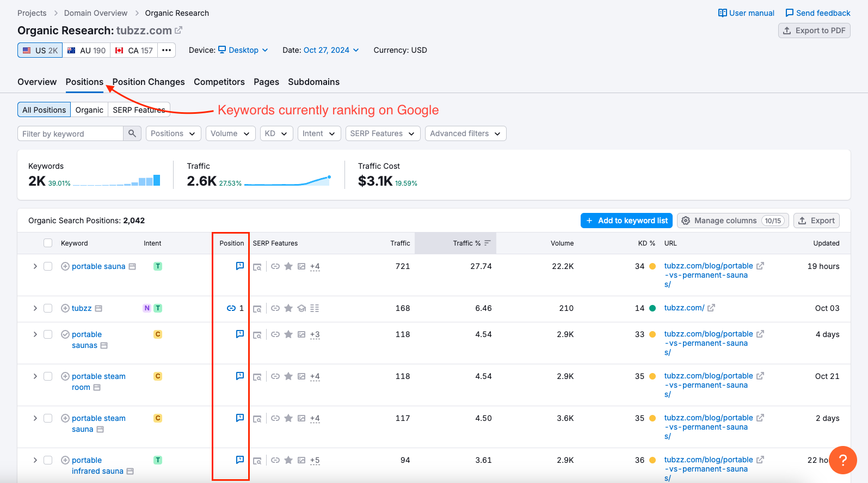Open the Intent filter dropdown
This screenshot has height=483, width=868.
[319, 133]
